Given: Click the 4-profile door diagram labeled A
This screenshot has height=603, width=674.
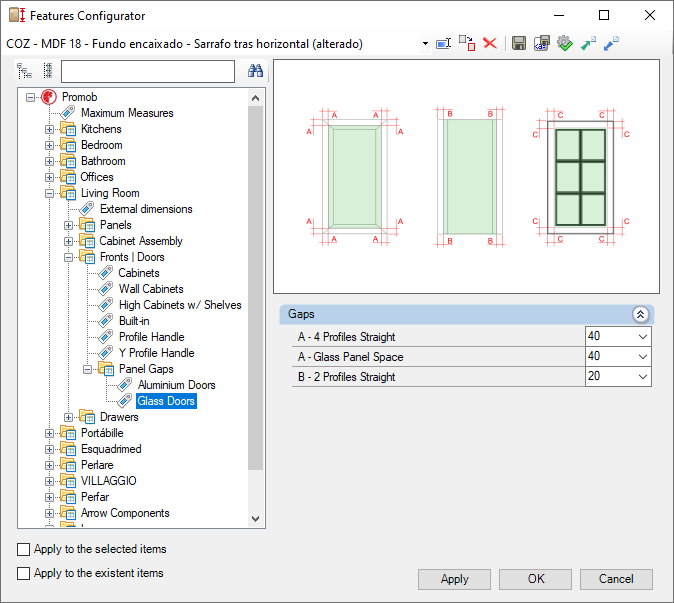Looking at the screenshot, I should (x=355, y=176).
